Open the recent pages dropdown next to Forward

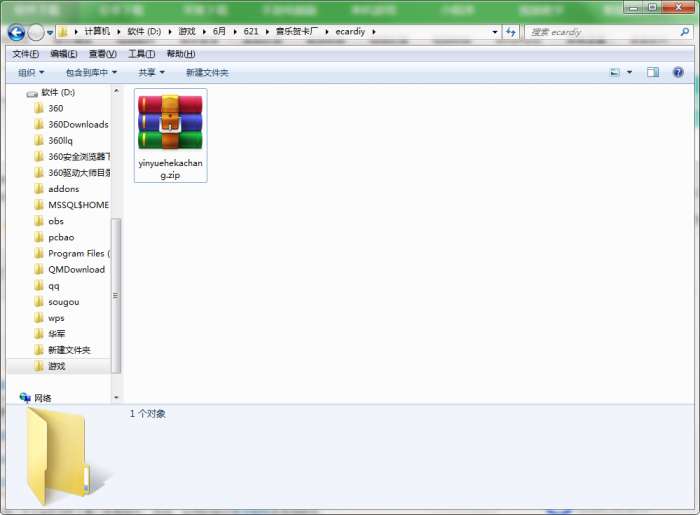pyautogui.click(x=50, y=33)
